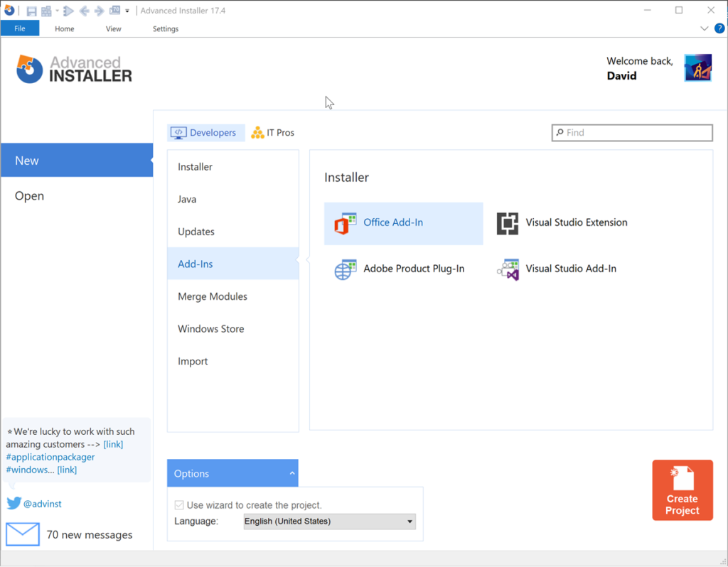The height and width of the screenshot is (567, 728).
Task: Open the first [link] in the tweet
Action: [113, 444]
